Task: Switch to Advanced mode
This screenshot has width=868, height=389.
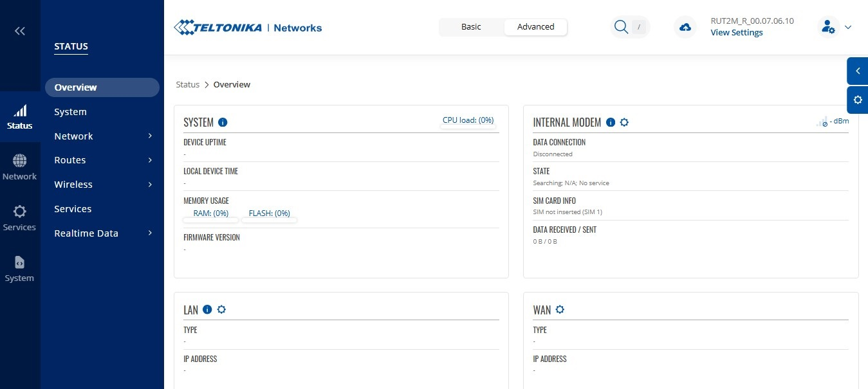Action: click(535, 27)
